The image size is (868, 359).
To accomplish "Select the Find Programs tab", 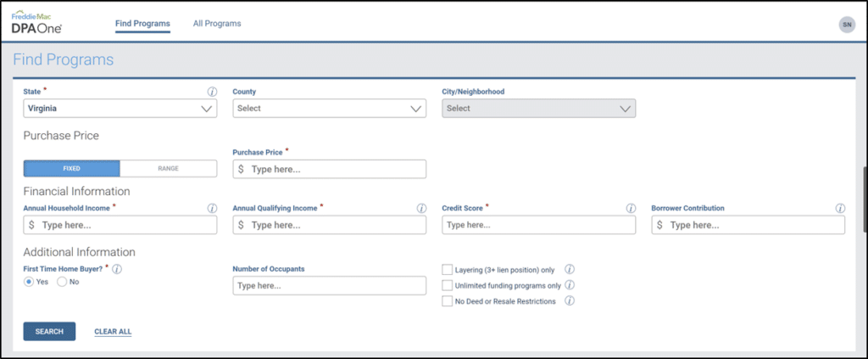I will pyautogui.click(x=142, y=24).
